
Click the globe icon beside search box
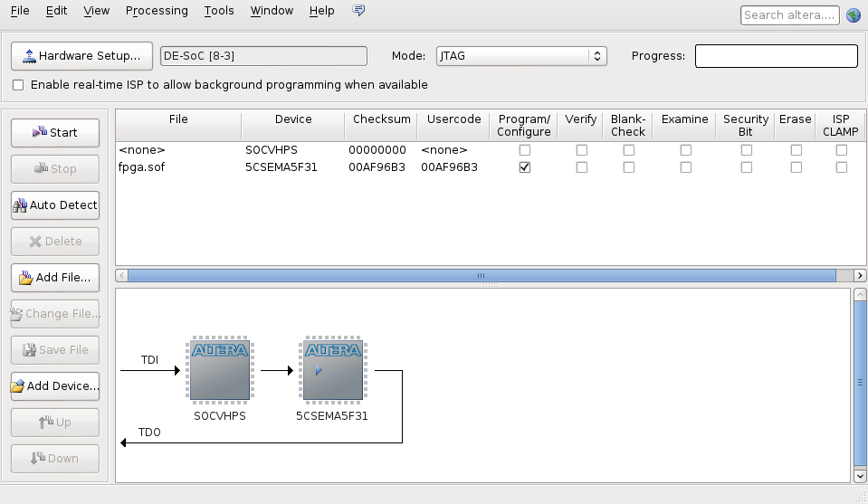(853, 14)
